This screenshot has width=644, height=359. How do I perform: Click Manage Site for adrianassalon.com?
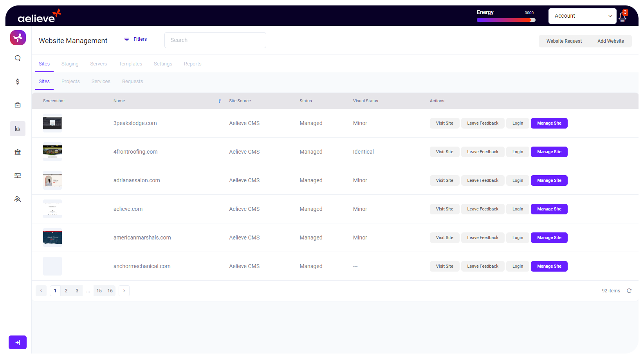click(x=549, y=180)
